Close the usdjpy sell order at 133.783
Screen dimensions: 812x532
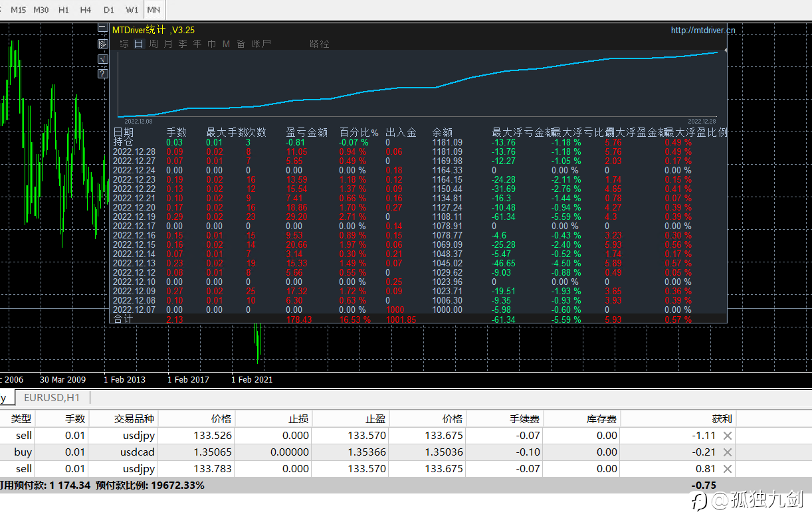point(728,469)
